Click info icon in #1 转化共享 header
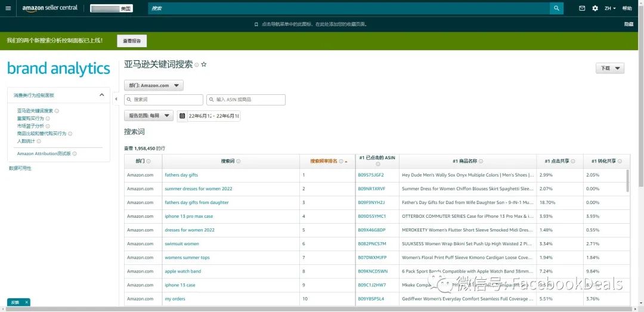 pos(620,162)
